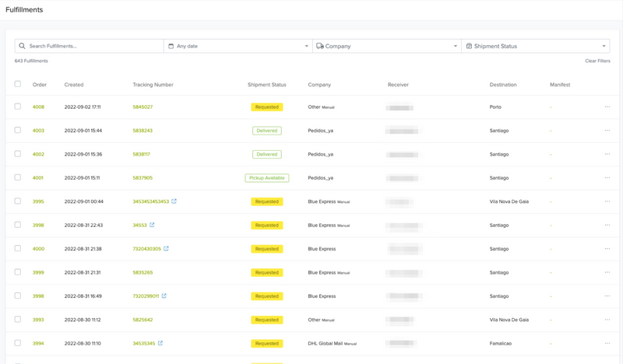Screen dimensions: 623x364
Task: Open more options for order 4008
Action: pyautogui.click(x=607, y=107)
